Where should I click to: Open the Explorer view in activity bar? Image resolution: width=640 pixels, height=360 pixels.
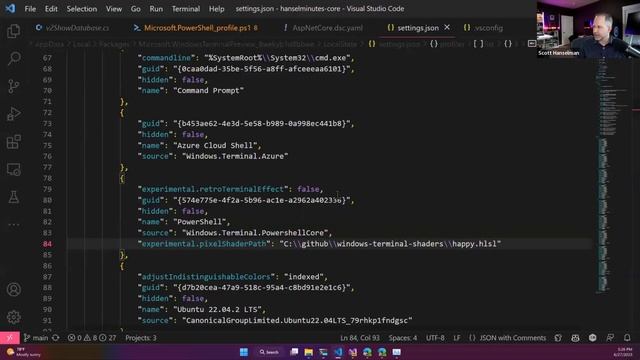13,31
